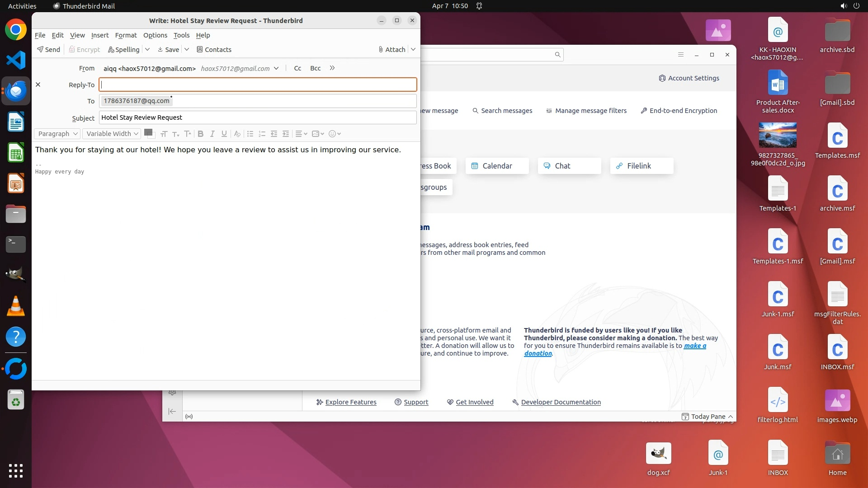This screenshot has width=868, height=488.
Task: Click the Attach paperclip button
Action: coord(392,49)
